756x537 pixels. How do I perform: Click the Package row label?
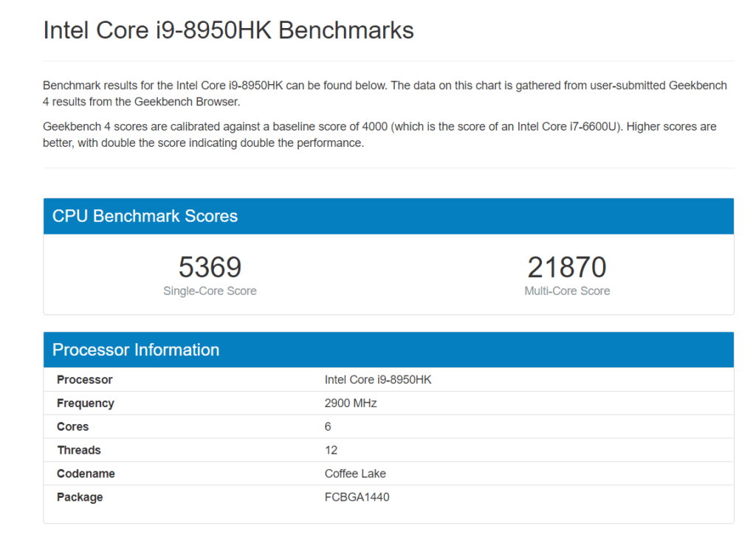pos(80,497)
